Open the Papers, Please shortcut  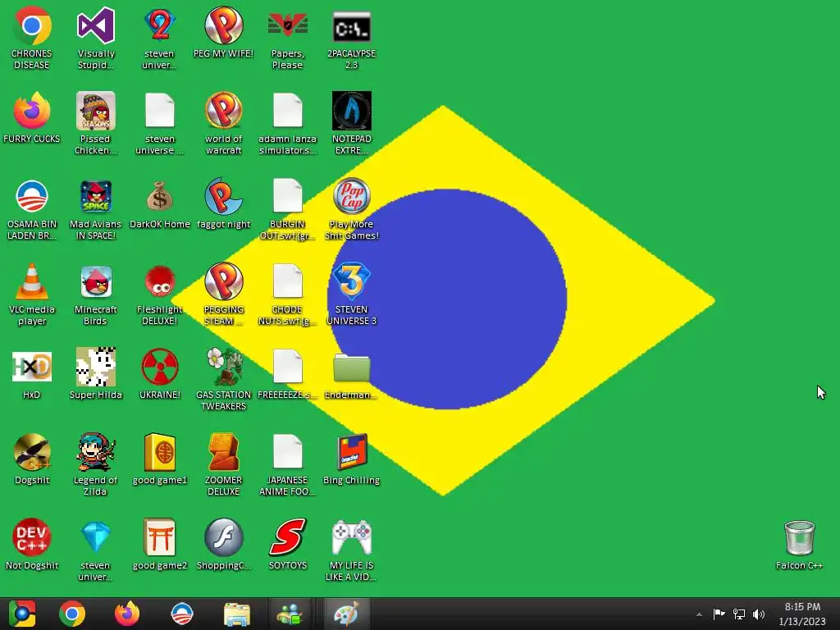(x=288, y=26)
